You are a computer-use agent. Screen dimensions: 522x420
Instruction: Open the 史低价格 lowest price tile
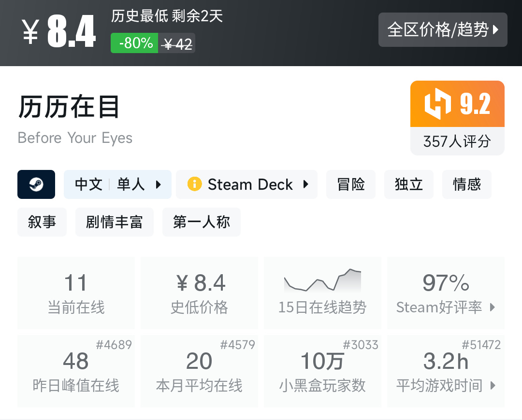pos(199,293)
